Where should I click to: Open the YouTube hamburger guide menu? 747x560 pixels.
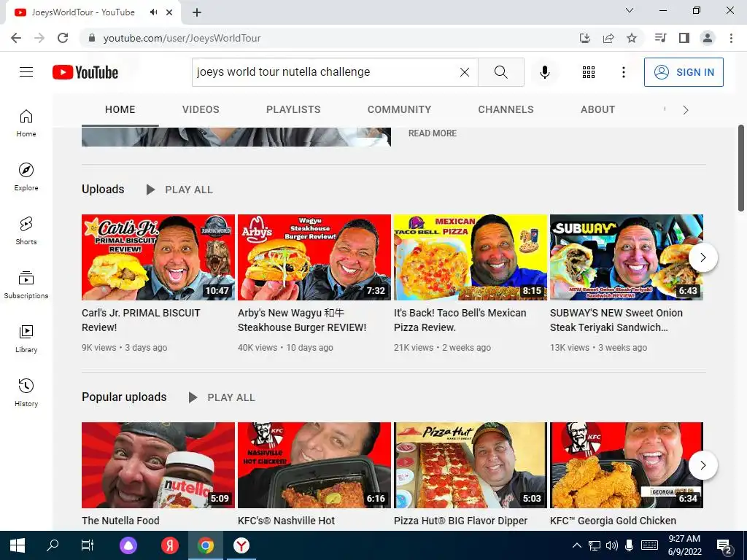26,72
